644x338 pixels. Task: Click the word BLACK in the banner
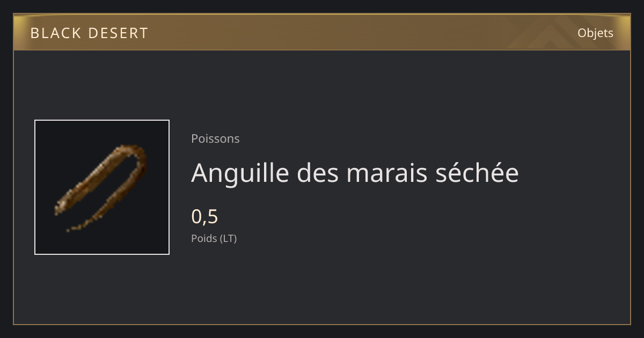pyautogui.click(x=55, y=33)
